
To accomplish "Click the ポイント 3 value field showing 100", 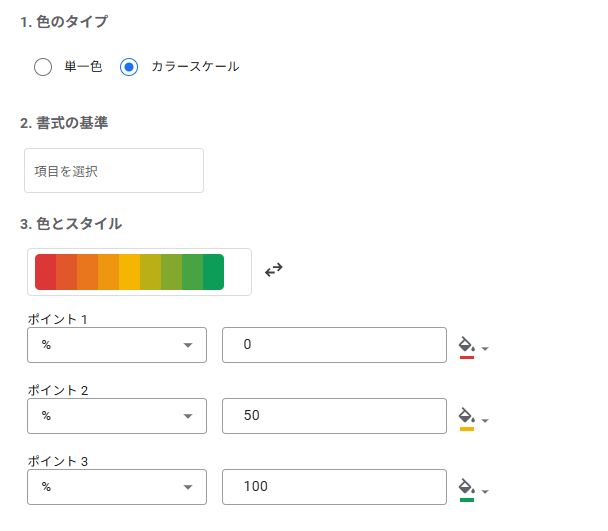I will (x=334, y=487).
